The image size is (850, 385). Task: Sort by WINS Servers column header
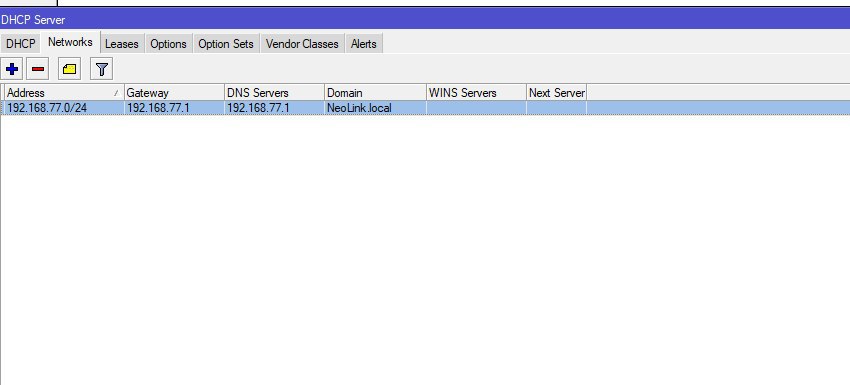pyautogui.click(x=476, y=93)
